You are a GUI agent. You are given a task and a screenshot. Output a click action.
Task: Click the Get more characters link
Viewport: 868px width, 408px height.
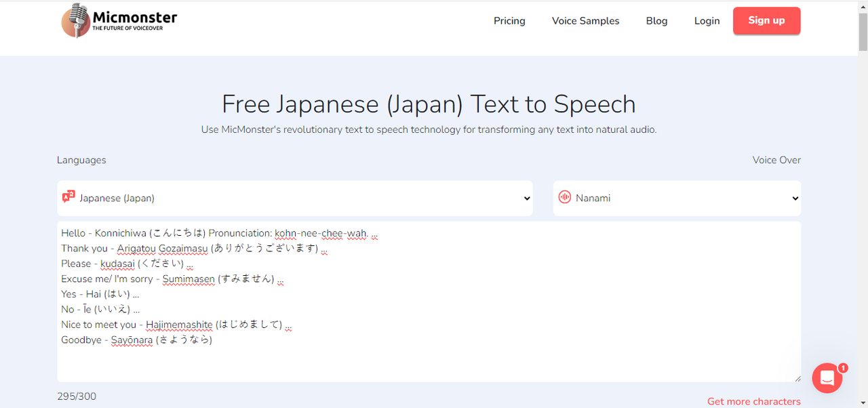pyautogui.click(x=753, y=401)
